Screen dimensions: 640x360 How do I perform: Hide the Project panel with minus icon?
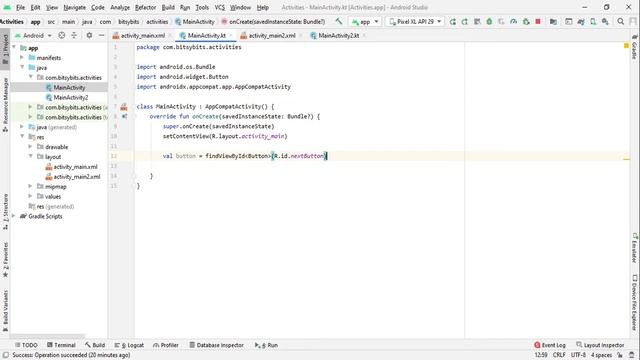(101, 36)
